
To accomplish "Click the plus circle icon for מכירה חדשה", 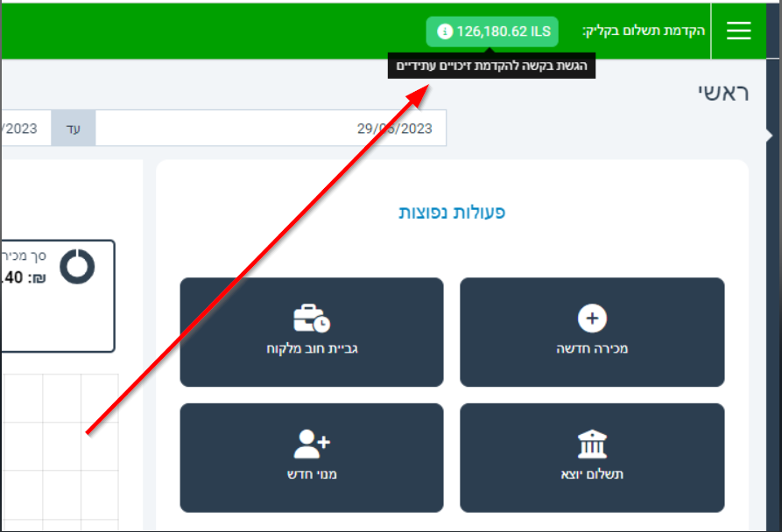I will point(592,318).
